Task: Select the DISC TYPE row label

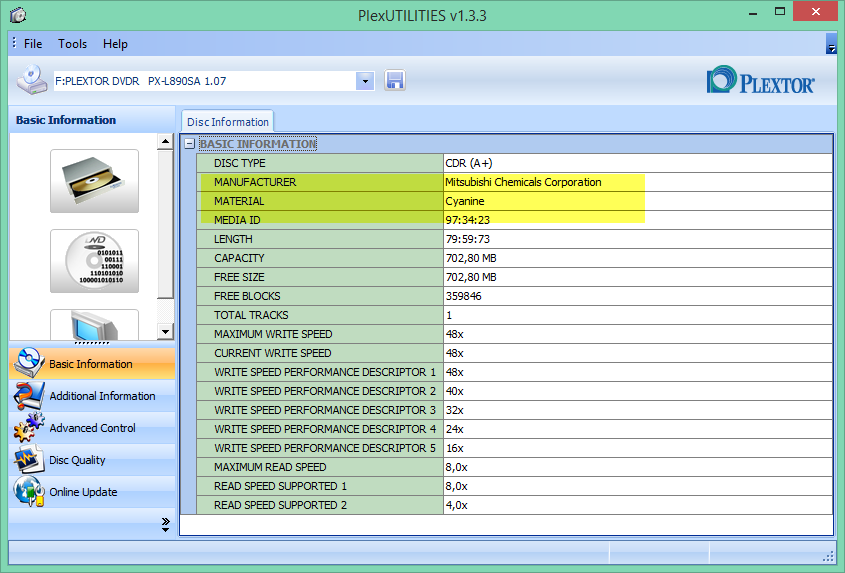Action: tap(239, 163)
